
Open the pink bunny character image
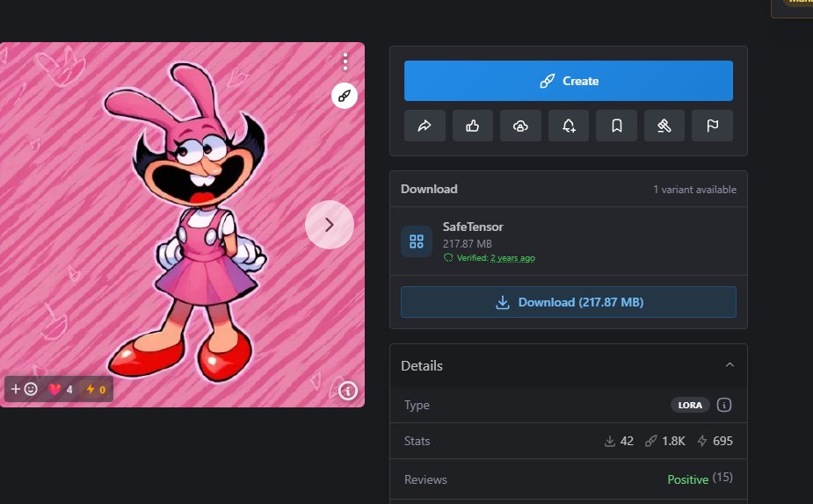(182, 224)
